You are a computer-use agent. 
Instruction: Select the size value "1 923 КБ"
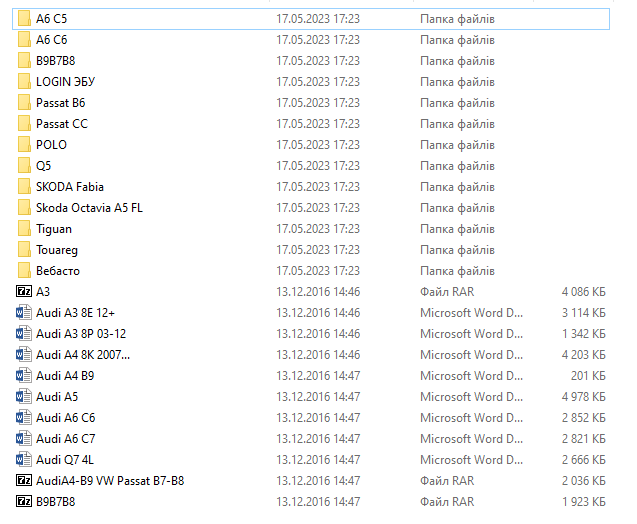pyautogui.click(x=584, y=502)
